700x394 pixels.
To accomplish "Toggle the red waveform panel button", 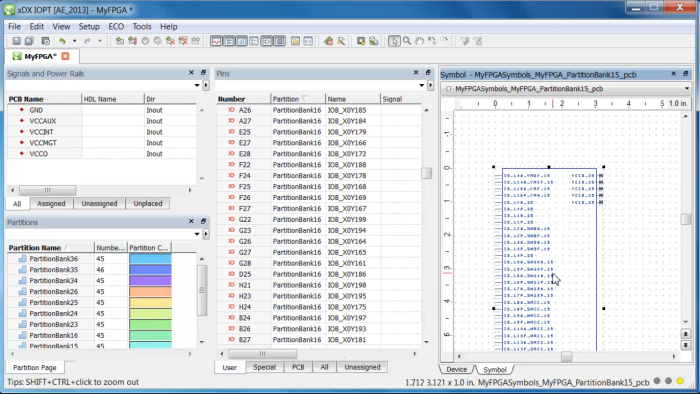I will 217,41.
